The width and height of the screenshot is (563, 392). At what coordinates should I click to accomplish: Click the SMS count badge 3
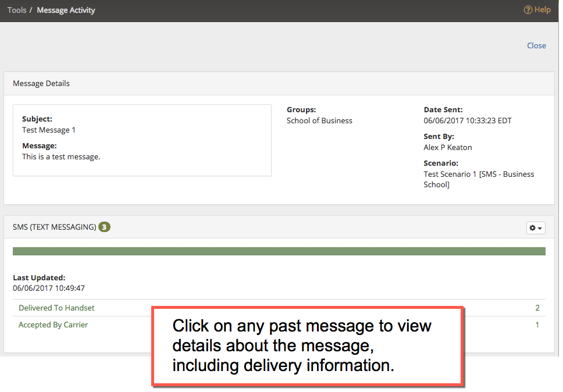coord(104,227)
